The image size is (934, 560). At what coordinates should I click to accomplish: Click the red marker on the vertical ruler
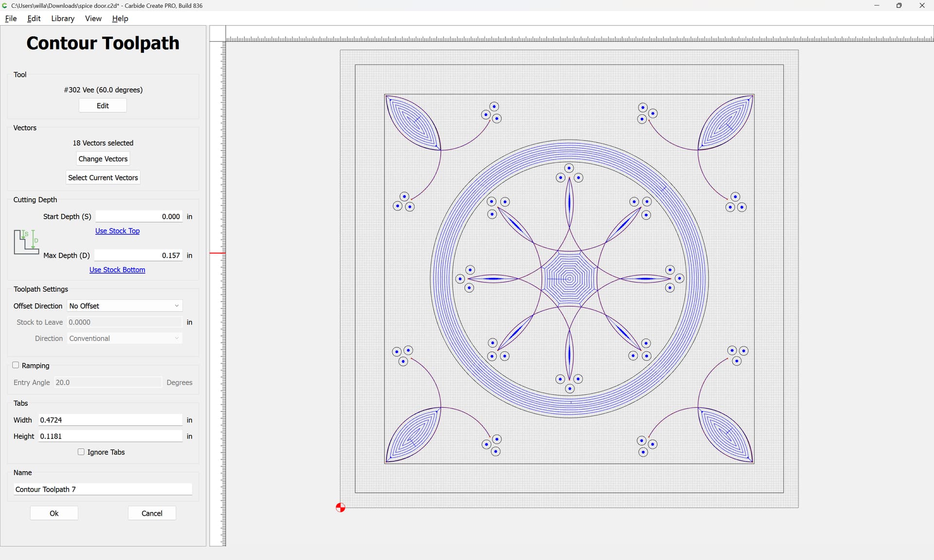click(x=217, y=253)
